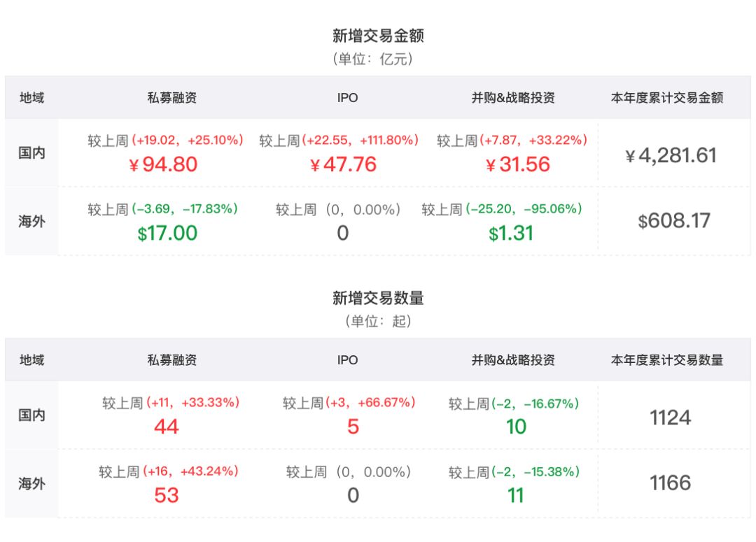Select the $17.00 overseas private financing value

pyautogui.click(x=167, y=233)
